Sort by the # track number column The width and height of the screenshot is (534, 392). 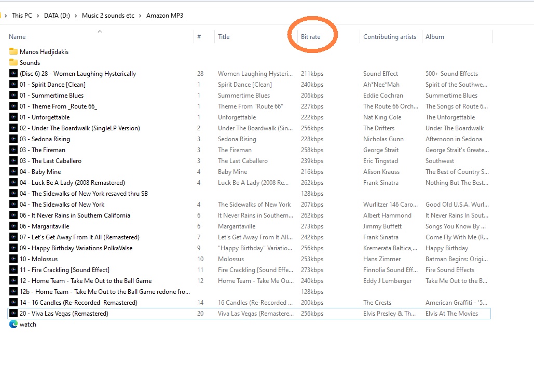199,36
